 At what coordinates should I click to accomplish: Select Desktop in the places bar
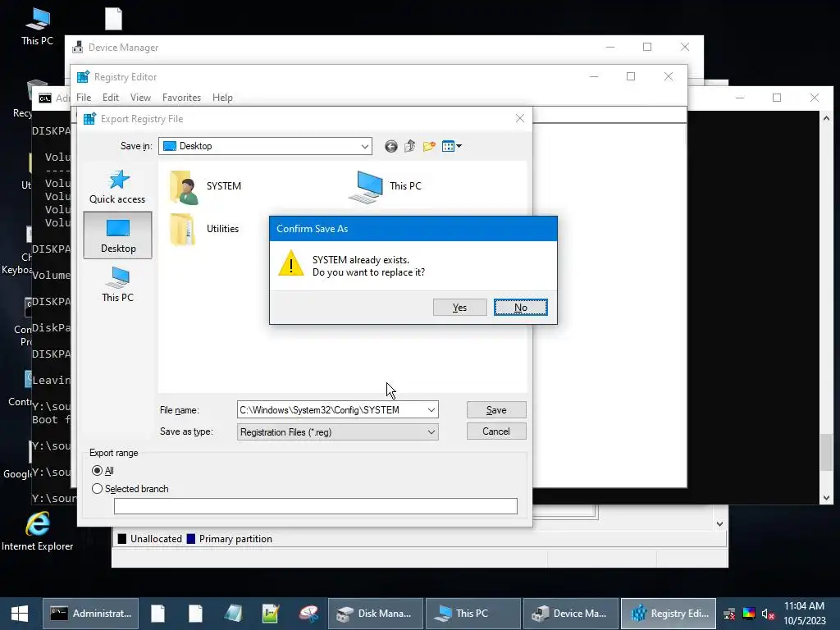(x=118, y=235)
